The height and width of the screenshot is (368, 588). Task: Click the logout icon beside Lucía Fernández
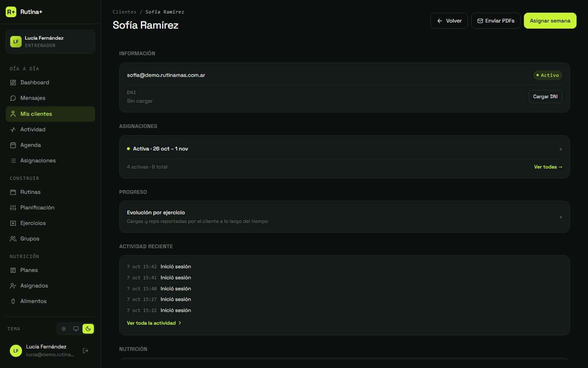click(x=86, y=350)
